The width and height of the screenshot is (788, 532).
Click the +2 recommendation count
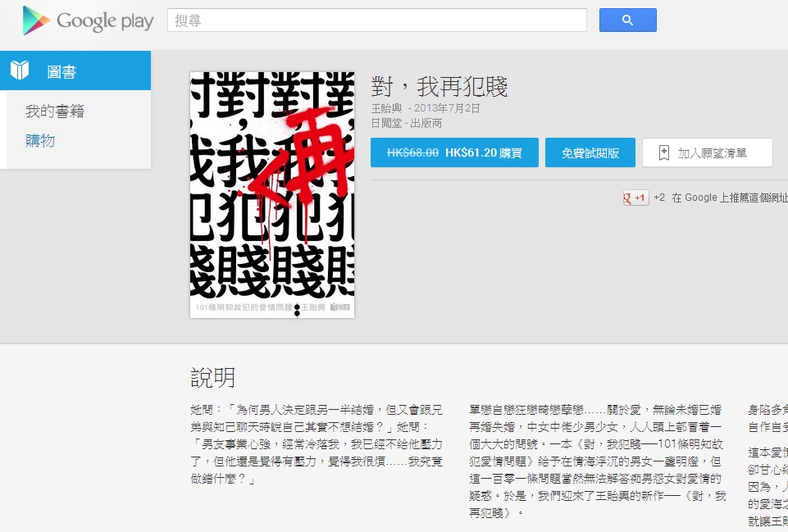point(659,198)
